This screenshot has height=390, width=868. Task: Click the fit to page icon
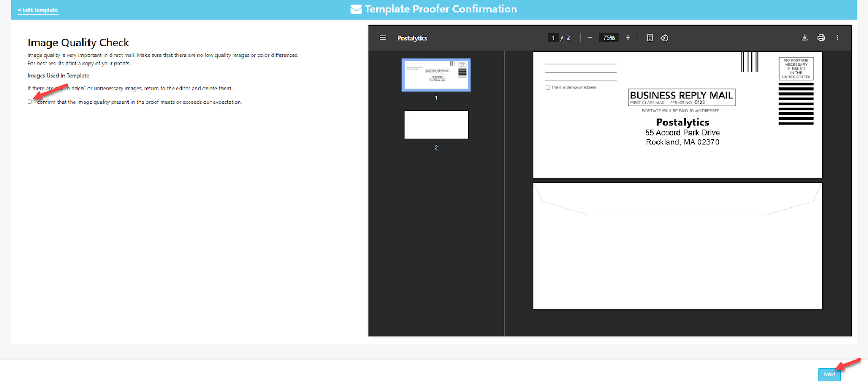tap(650, 38)
